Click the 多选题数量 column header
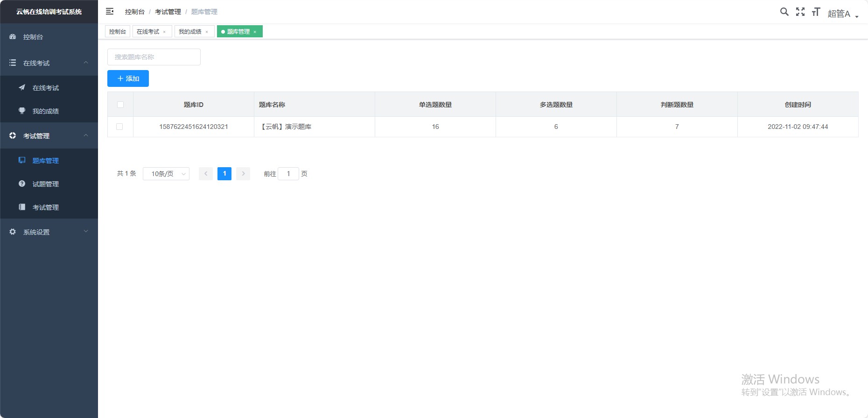Screen dimensions: 868x418 click(556, 105)
